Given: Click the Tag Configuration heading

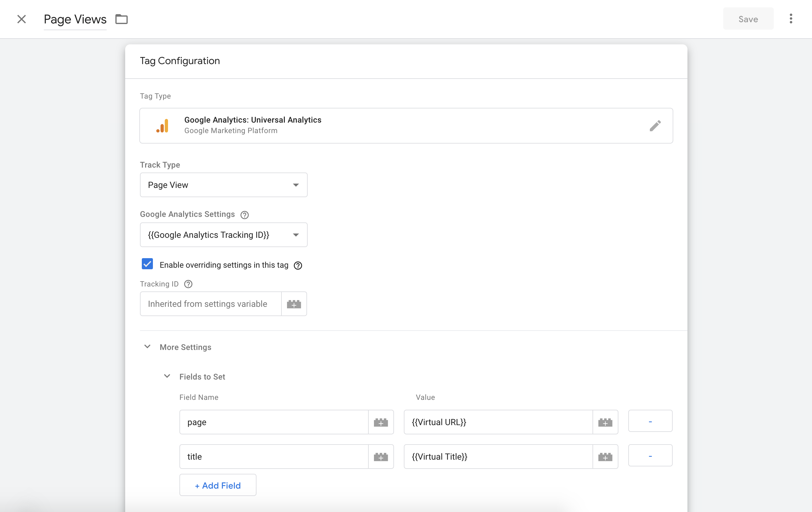Looking at the screenshot, I should [180, 61].
